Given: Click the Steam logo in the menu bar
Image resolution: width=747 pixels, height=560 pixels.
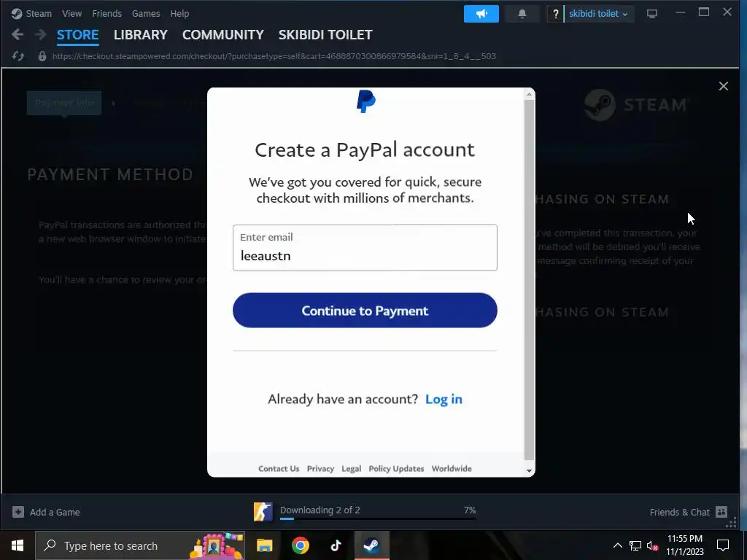Looking at the screenshot, I should (17, 14).
